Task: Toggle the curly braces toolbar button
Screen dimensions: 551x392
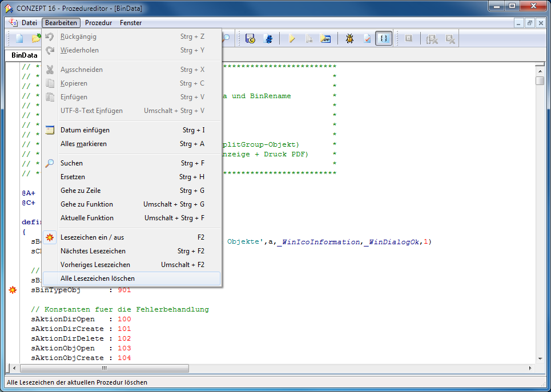Action: 384,39
